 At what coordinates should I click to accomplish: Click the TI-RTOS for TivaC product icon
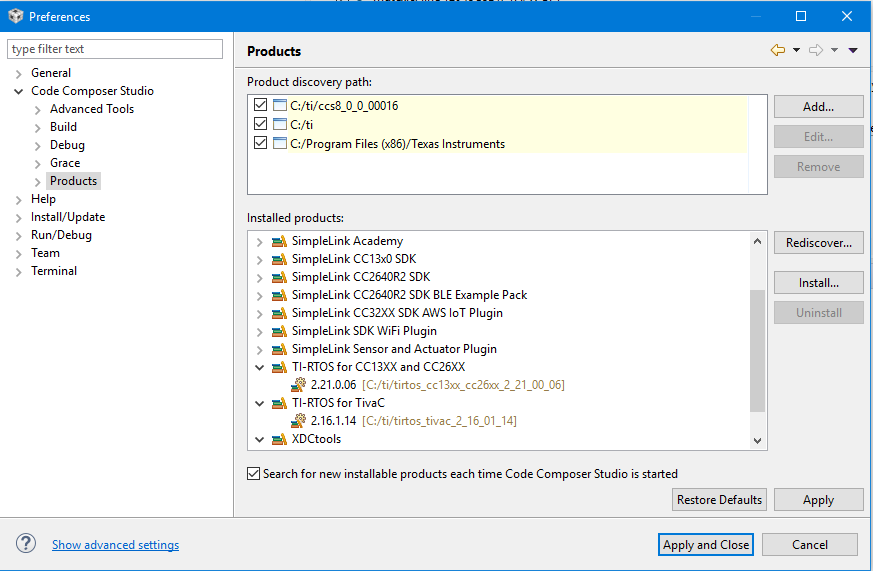[278, 403]
